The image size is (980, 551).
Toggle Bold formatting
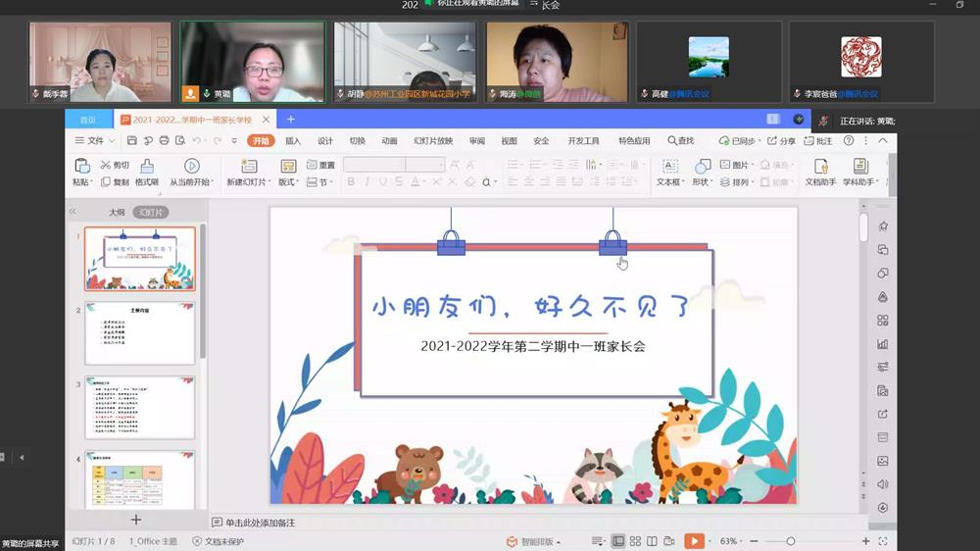pos(351,182)
